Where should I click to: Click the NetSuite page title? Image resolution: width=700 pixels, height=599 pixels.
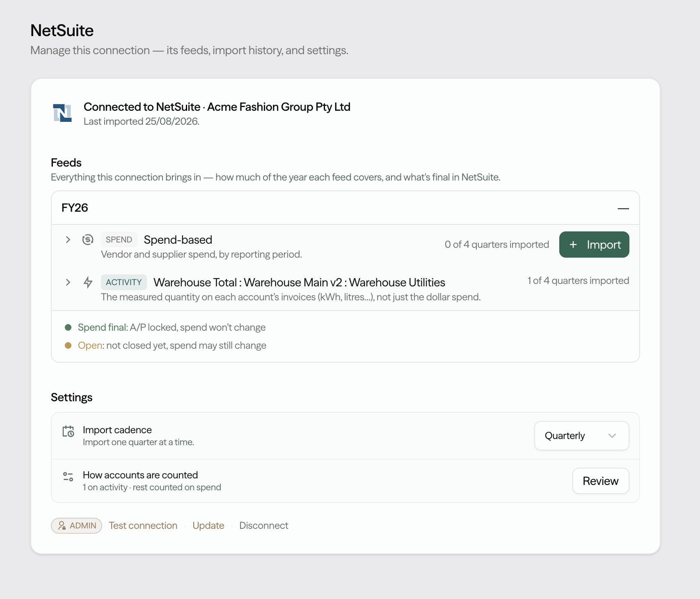coord(62,30)
